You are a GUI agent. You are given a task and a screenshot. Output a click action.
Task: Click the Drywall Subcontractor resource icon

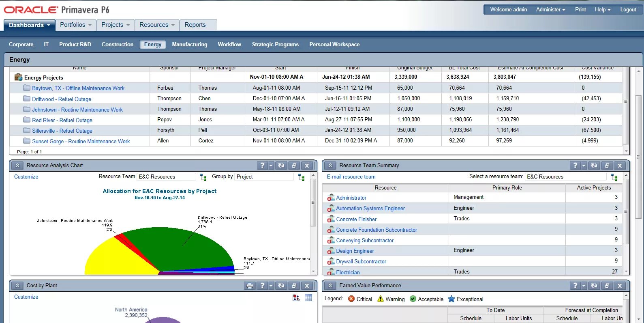331,261
